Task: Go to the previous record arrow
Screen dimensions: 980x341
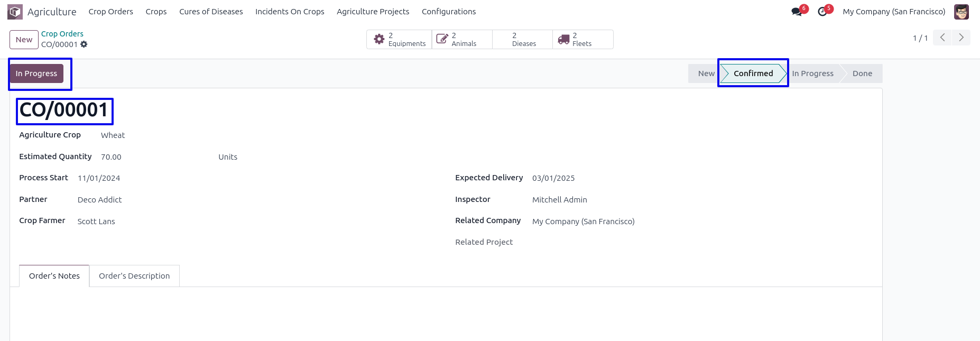Action: tap(942, 38)
